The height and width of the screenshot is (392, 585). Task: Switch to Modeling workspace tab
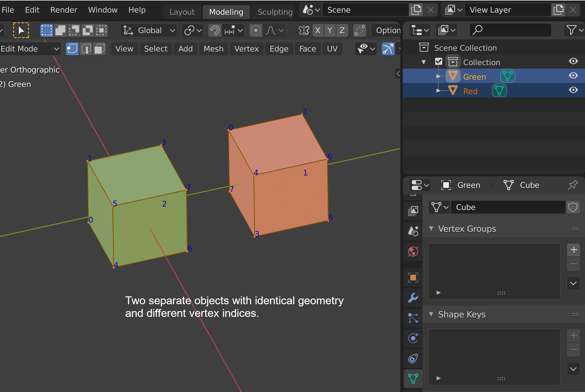click(x=226, y=12)
